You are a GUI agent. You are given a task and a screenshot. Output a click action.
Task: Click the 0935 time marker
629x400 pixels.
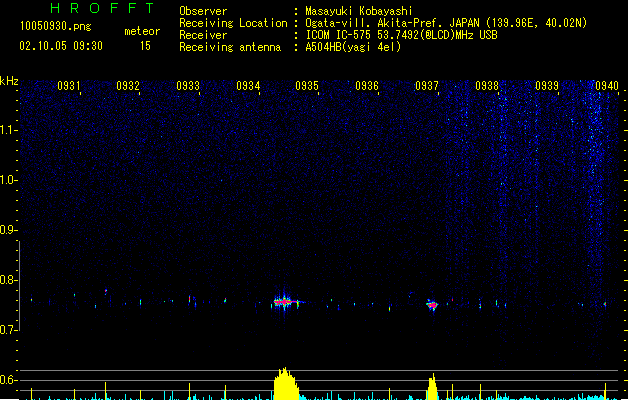[x=307, y=86]
